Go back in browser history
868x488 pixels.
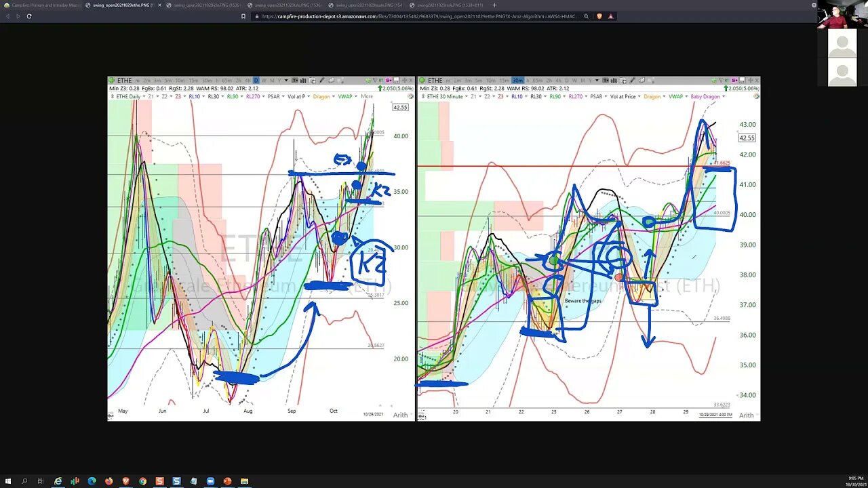pos(7,16)
